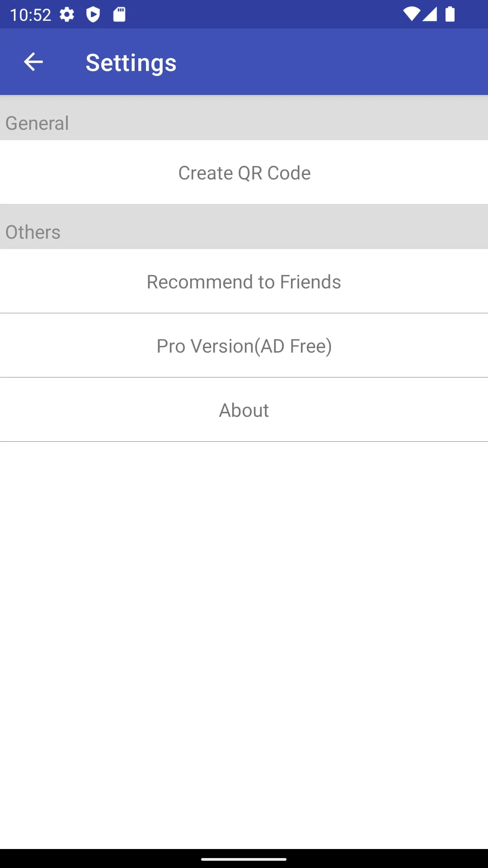The height and width of the screenshot is (868, 488).
Task: Tap the settings gear in the status bar
Action: tap(67, 14)
